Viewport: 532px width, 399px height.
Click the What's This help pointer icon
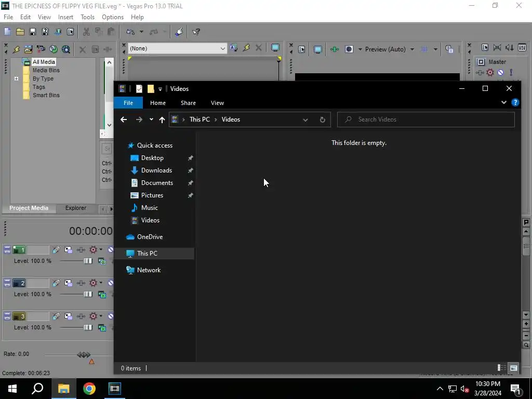196,32
